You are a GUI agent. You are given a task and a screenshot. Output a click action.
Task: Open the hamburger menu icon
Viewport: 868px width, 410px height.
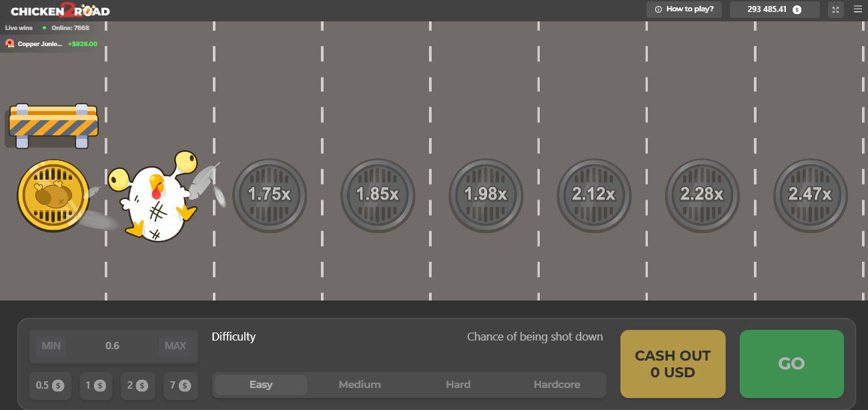tap(858, 9)
